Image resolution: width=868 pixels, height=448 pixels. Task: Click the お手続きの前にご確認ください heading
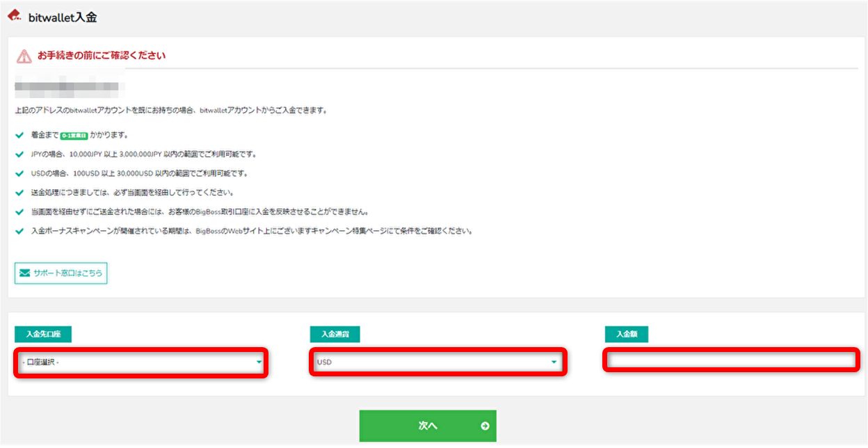pyautogui.click(x=102, y=56)
